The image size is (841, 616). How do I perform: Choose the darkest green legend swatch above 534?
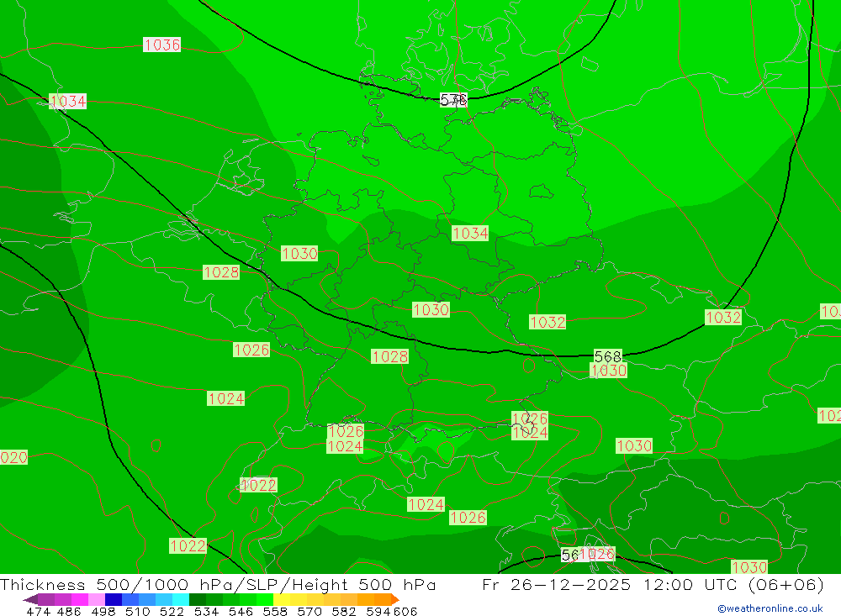[198, 599]
